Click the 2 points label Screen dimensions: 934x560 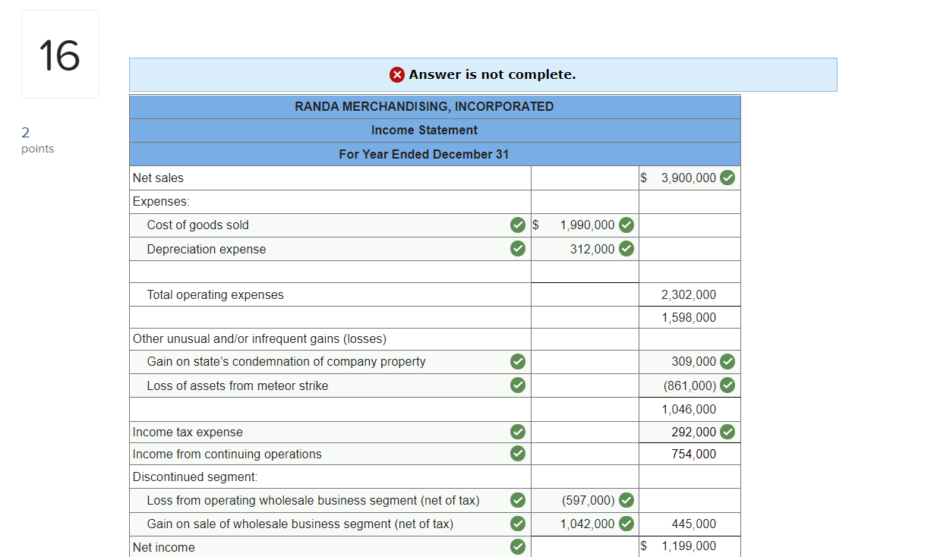[37, 140]
